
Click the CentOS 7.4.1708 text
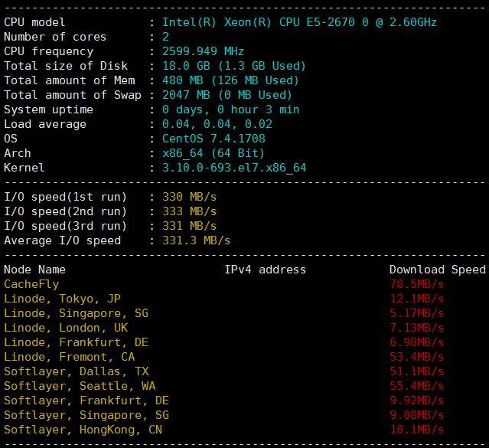point(214,139)
